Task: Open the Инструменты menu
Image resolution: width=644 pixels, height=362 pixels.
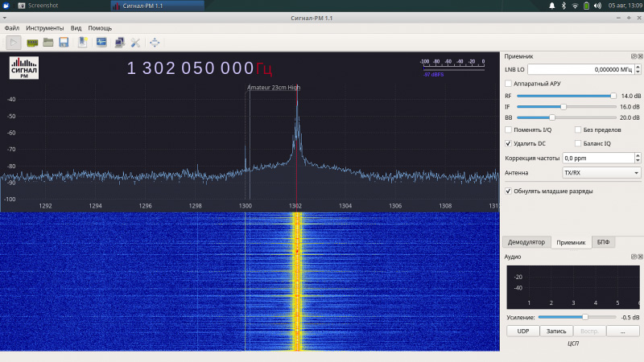Action: [44, 28]
